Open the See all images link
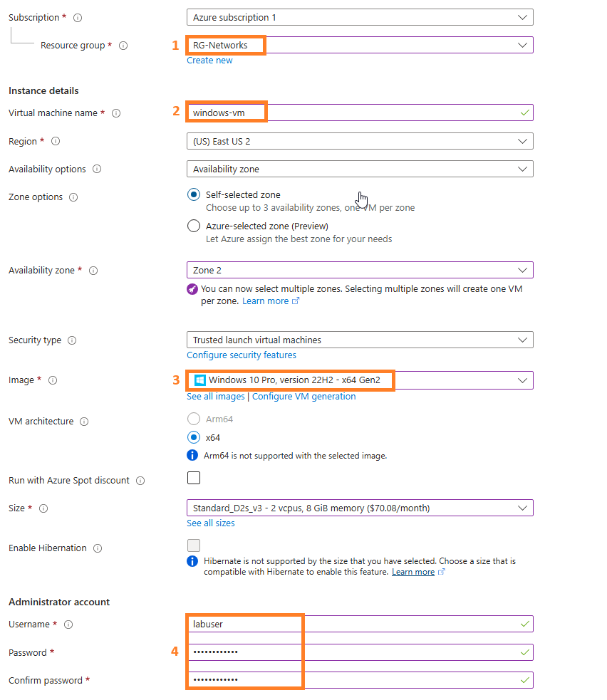This screenshot has height=700, width=607. [x=216, y=397]
